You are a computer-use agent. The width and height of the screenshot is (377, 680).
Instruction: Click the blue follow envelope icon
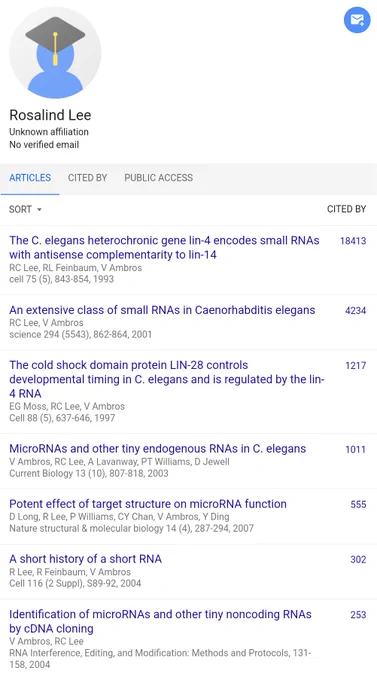click(x=357, y=20)
